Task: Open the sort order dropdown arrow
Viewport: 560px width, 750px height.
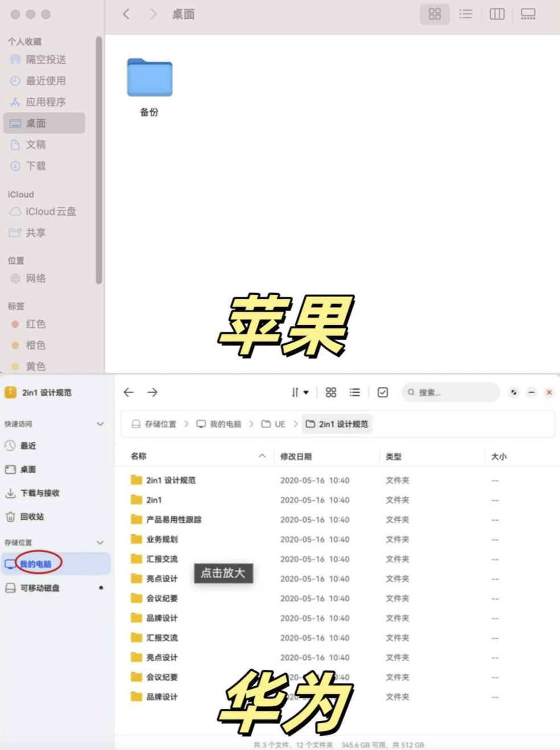Action: tap(307, 392)
